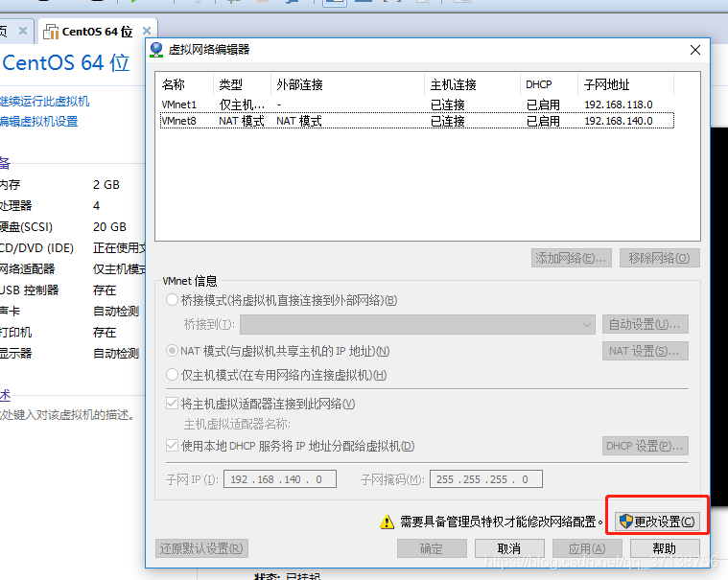Select the 内存 2 GB device row
The height and width of the screenshot is (580, 728).
[73, 185]
